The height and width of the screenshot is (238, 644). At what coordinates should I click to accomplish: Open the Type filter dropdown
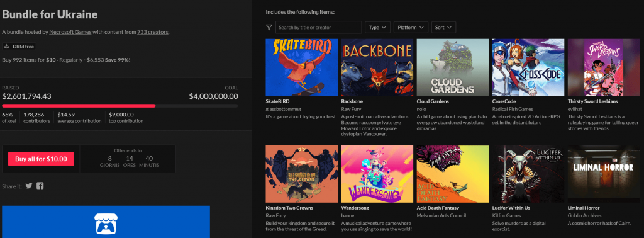pos(377,28)
